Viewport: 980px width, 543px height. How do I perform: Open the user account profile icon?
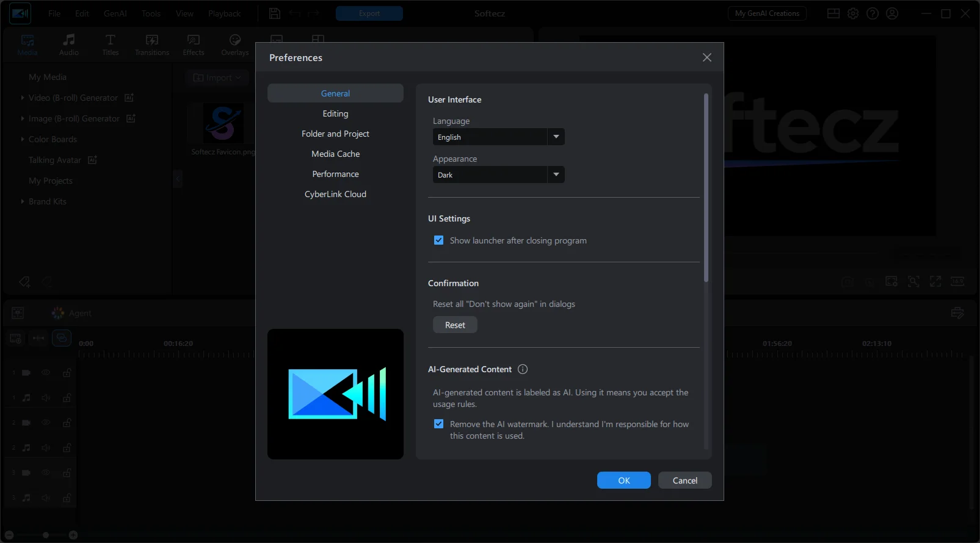[892, 13]
